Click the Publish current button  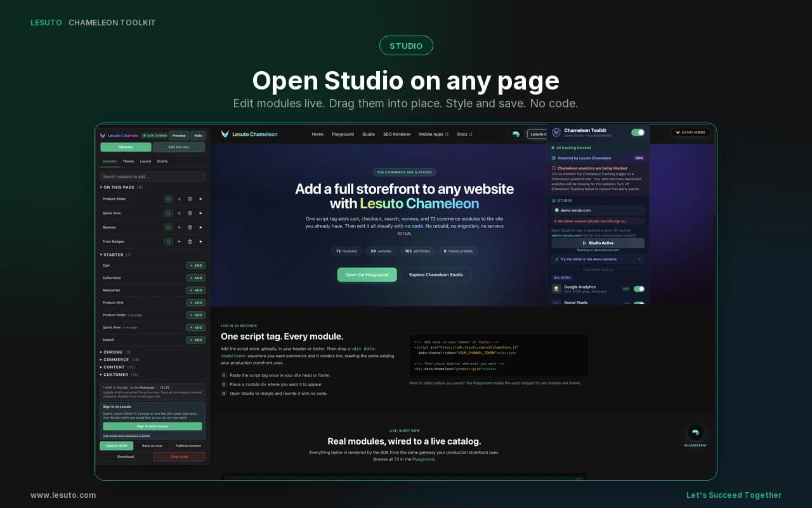pyautogui.click(x=188, y=446)
